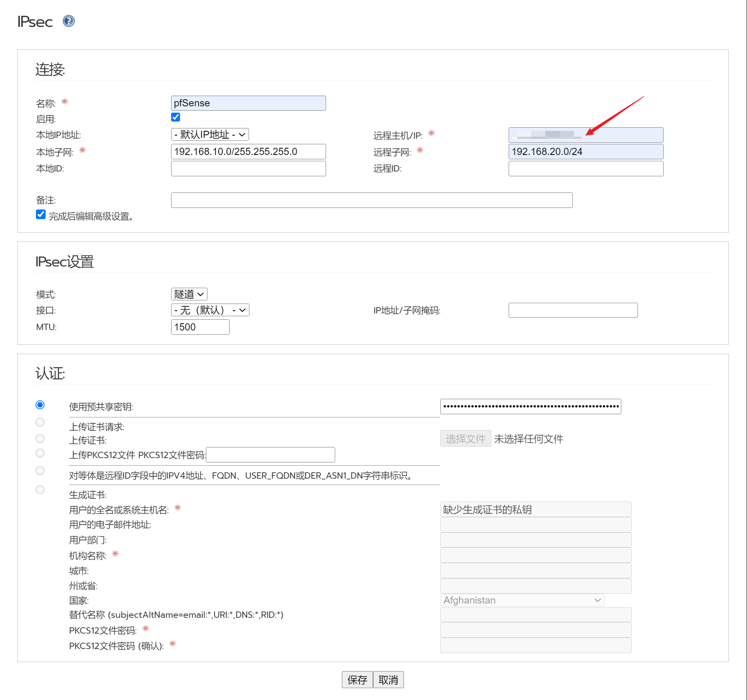Click the 选择文件 file button
This screenshot has height=700, width=747.
point(465,439)
